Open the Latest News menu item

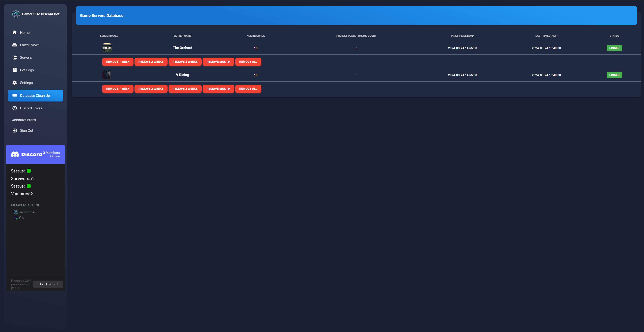tap(30, 45)
